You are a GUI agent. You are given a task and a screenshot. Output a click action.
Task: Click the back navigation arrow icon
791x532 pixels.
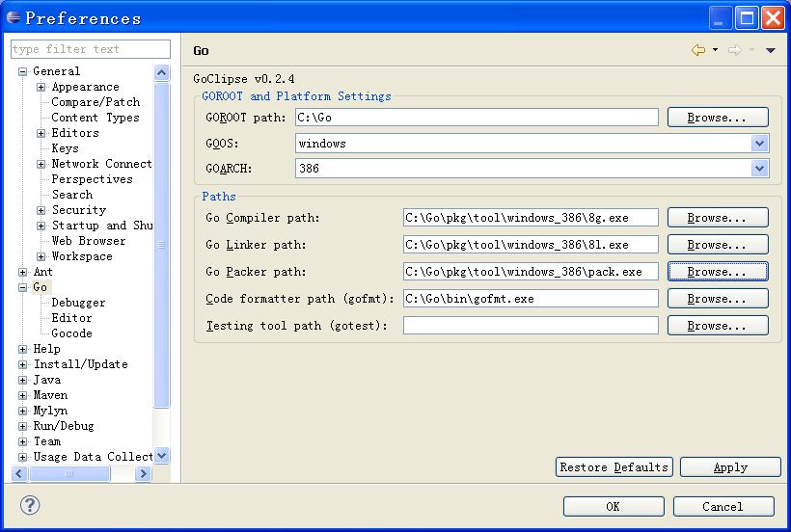pos(698,50)
